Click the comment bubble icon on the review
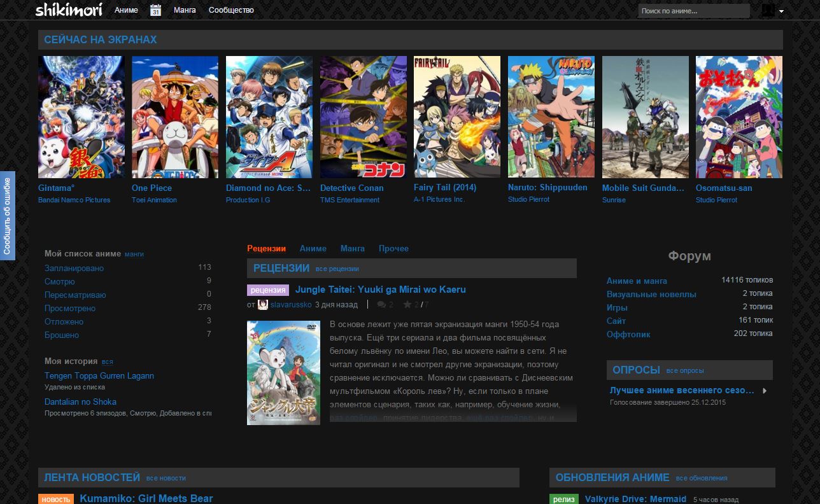Image resolution: width=820 pixels, height=504 pixels. coord(383,304)
